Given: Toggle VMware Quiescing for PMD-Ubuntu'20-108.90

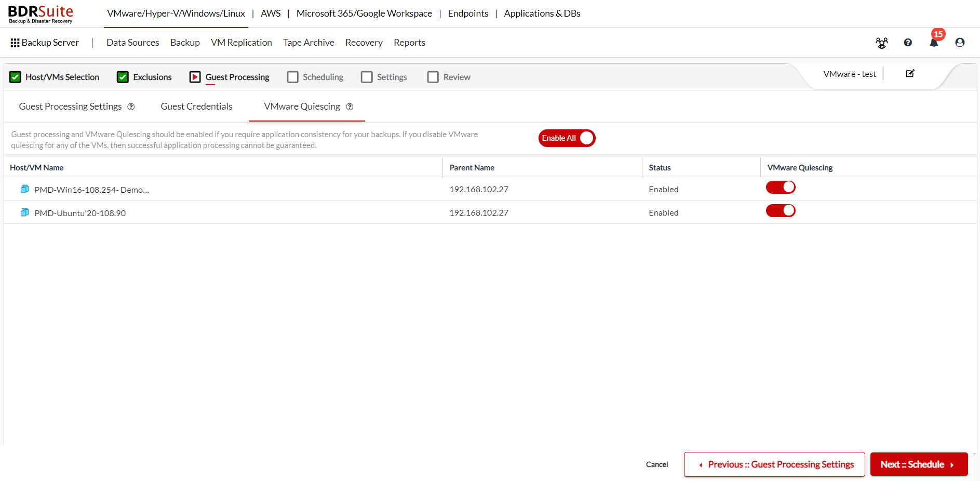Looking at the screenshot, I should pos(781,210).
